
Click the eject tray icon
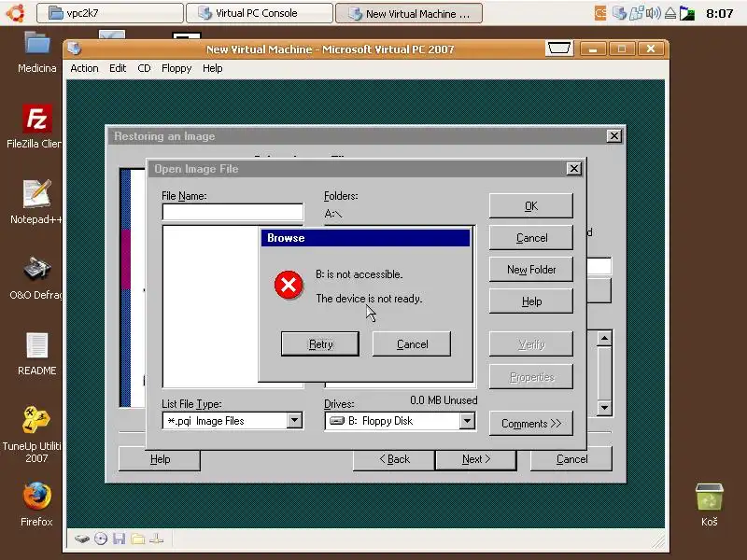(x=669, y=13)
